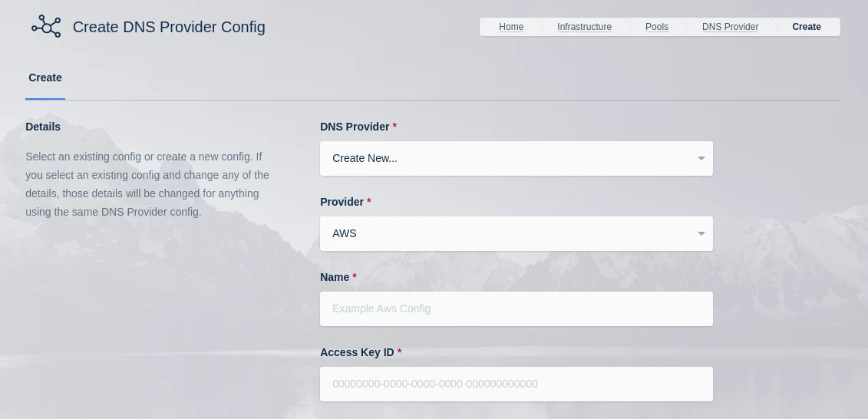Image resolution: width=868 pixels, height=419 pixels.
Task: Focus the Name input field
Action: [x=516, y=309]
